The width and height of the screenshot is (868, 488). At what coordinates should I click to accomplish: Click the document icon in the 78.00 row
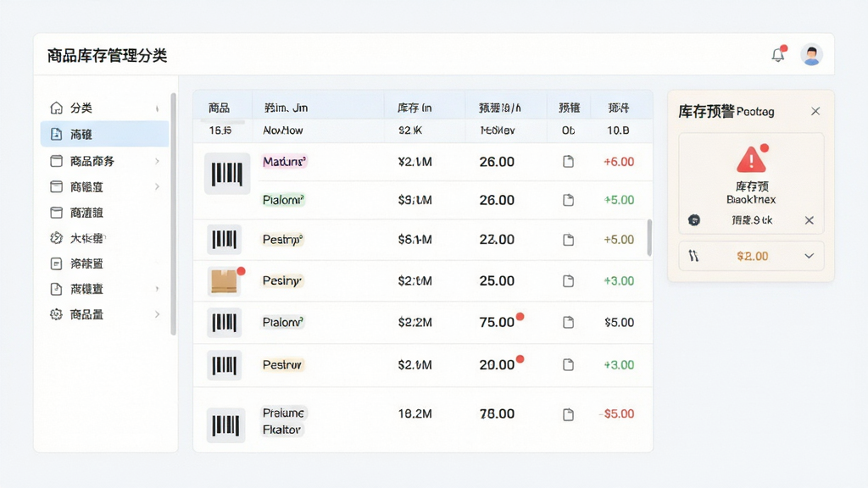tap(568, 414)
